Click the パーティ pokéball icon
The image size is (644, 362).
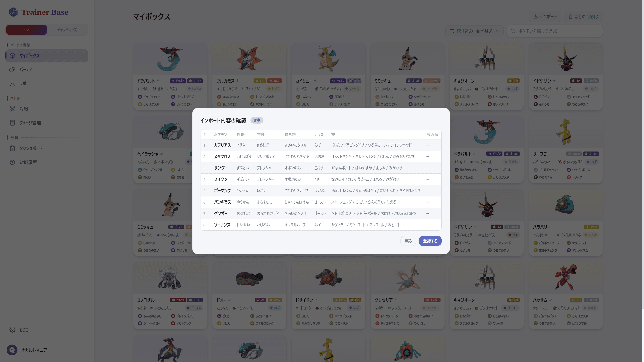(x=12, y=70)
